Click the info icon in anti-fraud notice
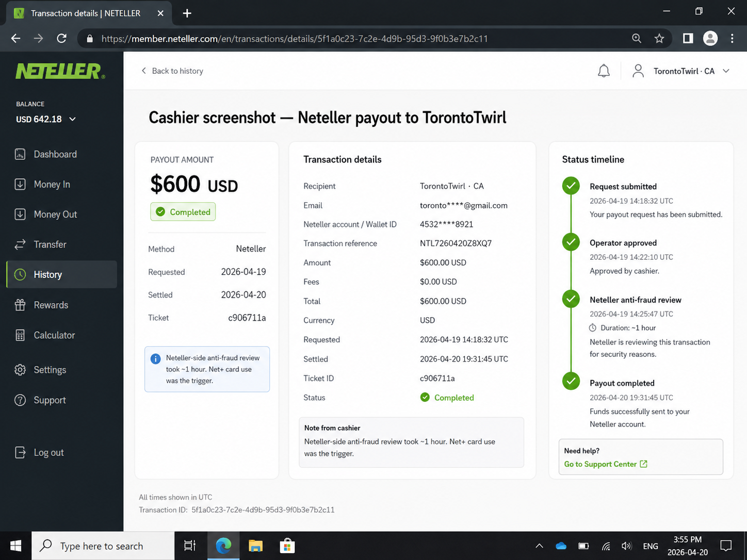 pyautogui.click(x=155, y=359)
